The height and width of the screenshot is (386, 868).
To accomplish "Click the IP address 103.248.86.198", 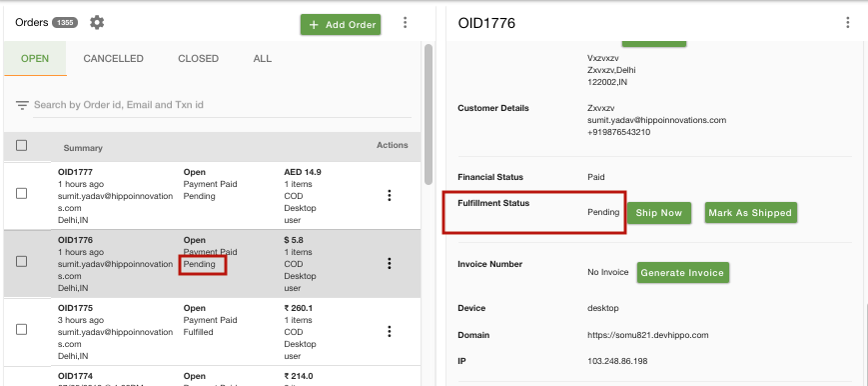I will tap(617, 361).
